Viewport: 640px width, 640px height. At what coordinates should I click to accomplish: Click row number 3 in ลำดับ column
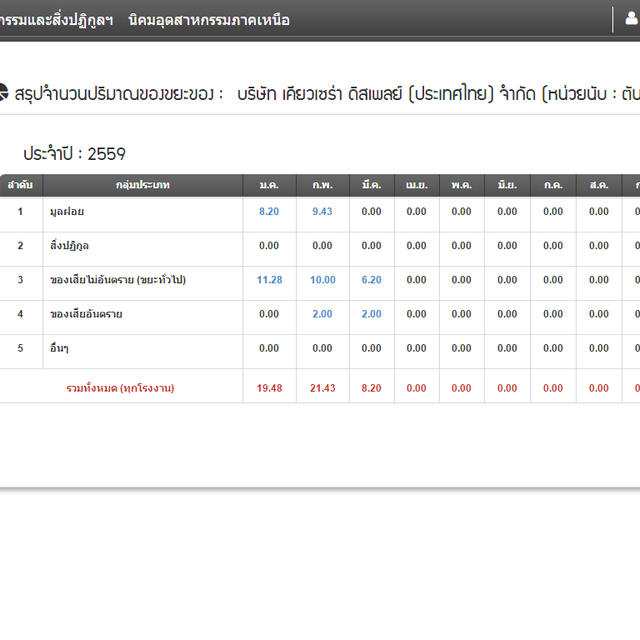(x=20, y=280)
